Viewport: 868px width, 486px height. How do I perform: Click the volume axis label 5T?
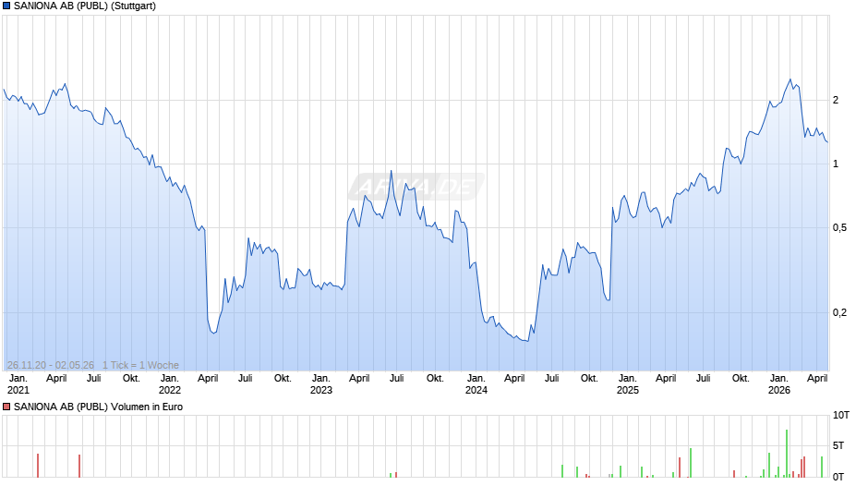(838, 445)
